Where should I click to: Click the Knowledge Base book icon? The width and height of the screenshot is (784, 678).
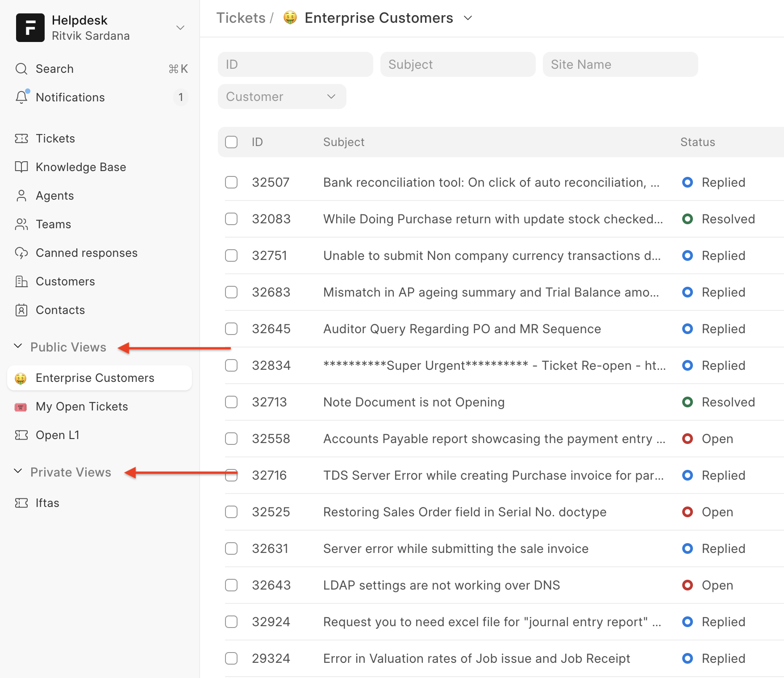(x=21, y=167)
